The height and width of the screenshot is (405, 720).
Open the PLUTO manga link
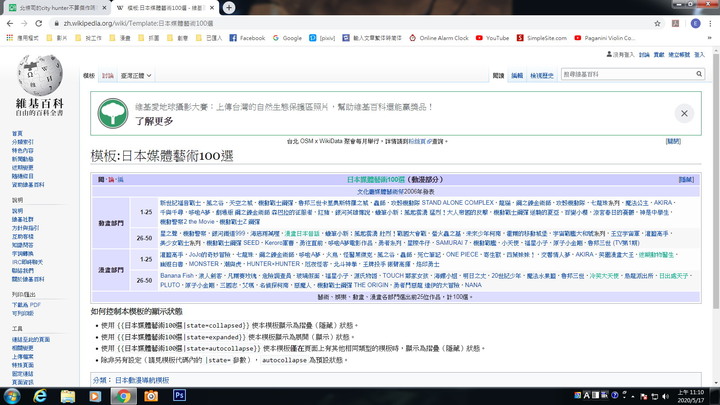[x=170, y=285]
